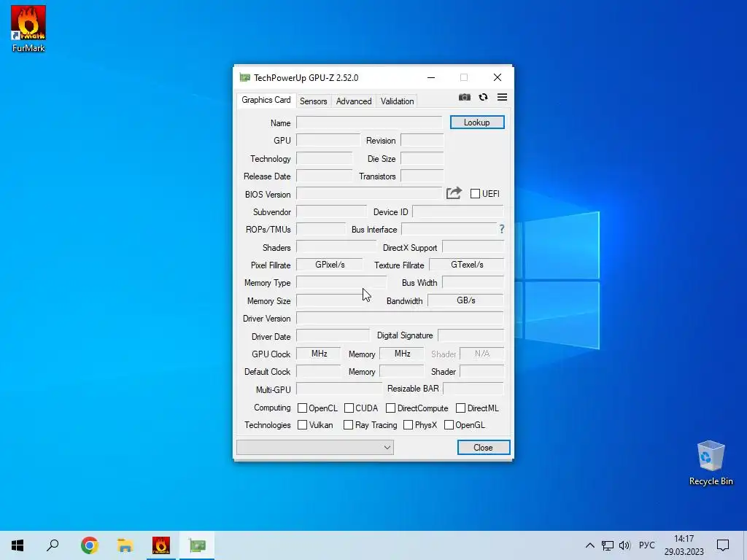This screenshot has width=747, height=560.
Task: Toggle the Ray Tracing checkbox
Action: [x=348, y=425]
